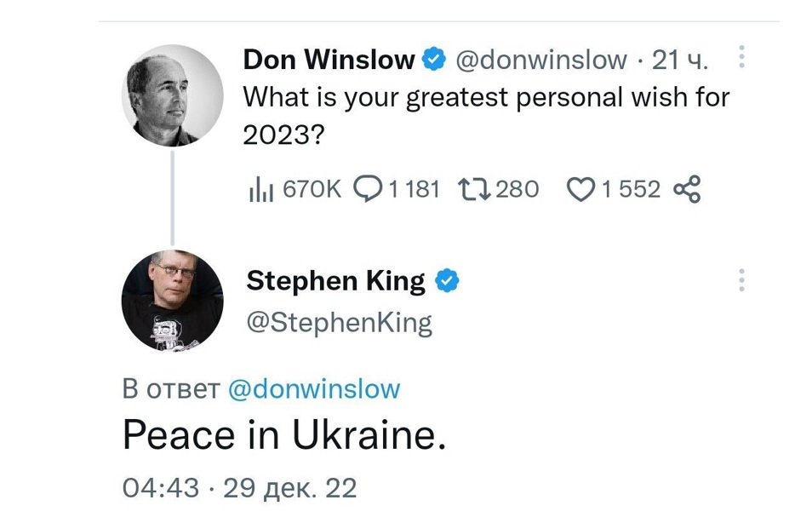Click Stephen King's blue verified checkmark
The height and width of the screenshot is (523, 812).
pyautogui.click(x=447, y=280)
